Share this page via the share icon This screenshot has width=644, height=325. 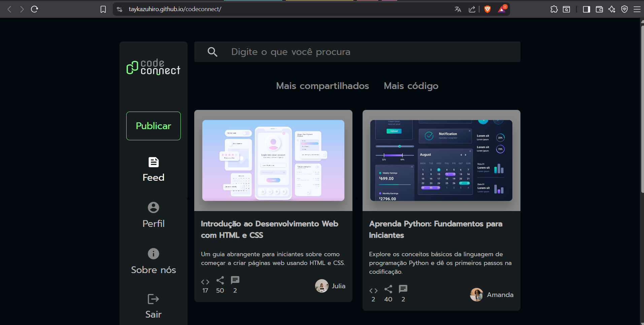click(472, 9)
